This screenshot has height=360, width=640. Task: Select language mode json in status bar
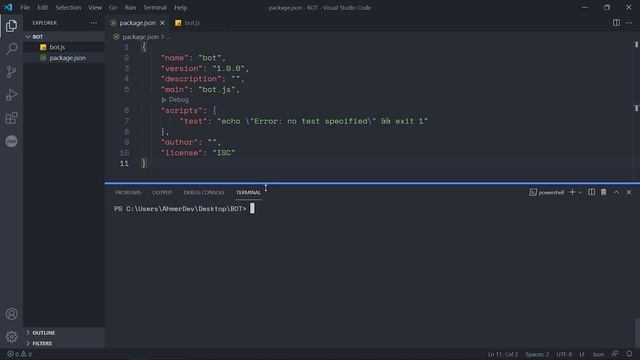coord(598,354)
